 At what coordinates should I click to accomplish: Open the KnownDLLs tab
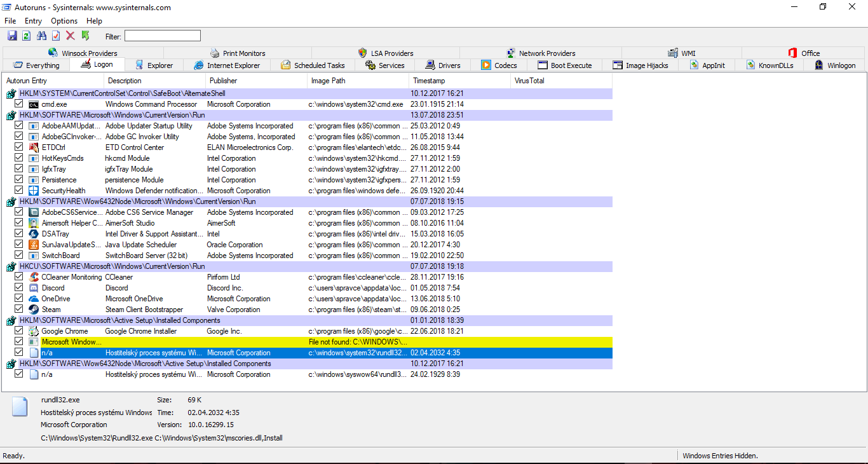(770, 65)
